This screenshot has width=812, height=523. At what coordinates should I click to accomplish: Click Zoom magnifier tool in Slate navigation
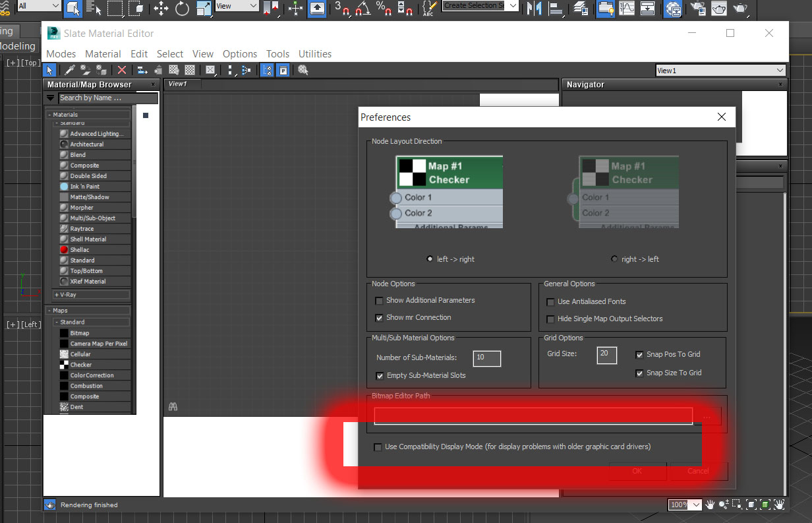(724, 505)
